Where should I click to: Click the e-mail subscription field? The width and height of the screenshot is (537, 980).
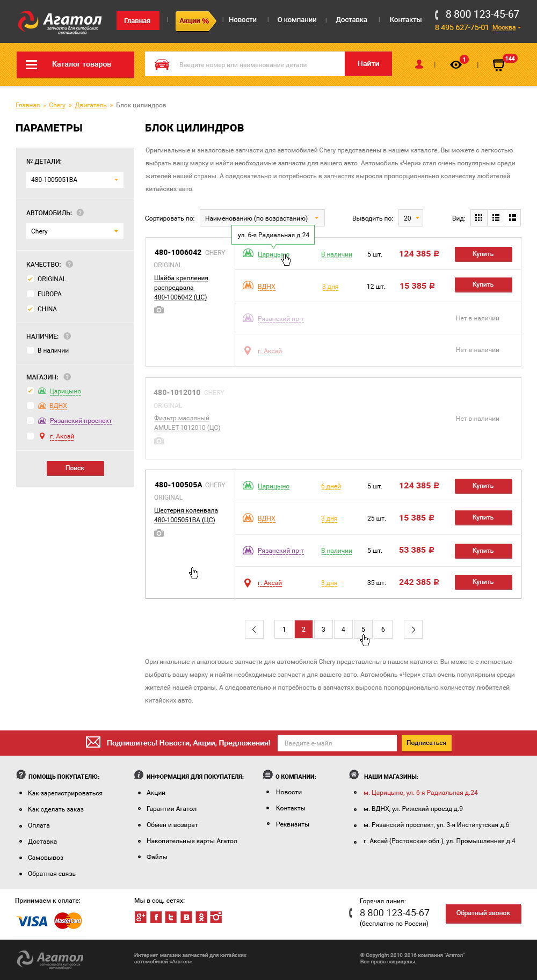[337, 743]
